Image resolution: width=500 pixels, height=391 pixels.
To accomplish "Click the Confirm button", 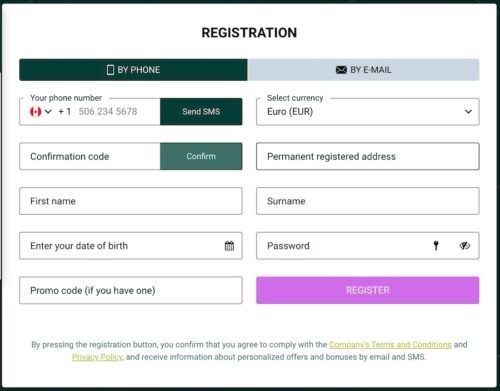I will (x=201, y=156).
